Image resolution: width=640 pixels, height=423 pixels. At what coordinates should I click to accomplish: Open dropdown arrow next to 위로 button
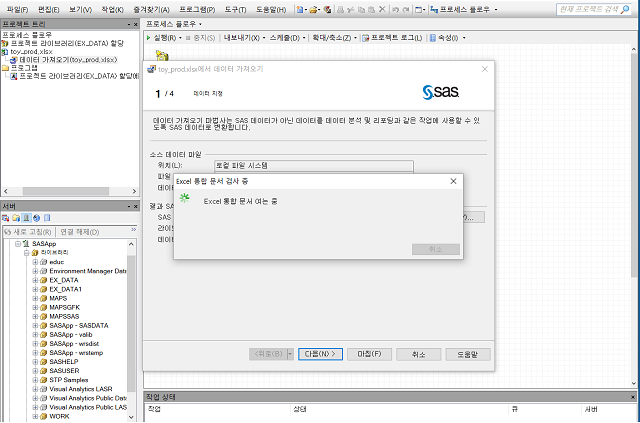pyautogui.click(x=290, y=354)
